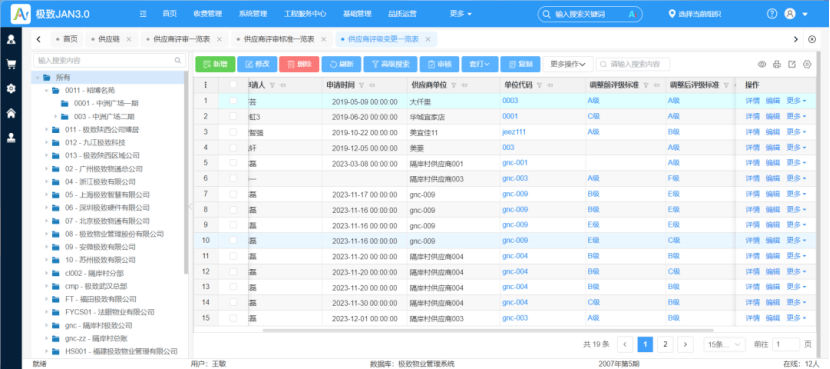The image size is (830, 369).
Task: Close the 供应商评级变更一览表 tab
Action: (x=428, y=39)
